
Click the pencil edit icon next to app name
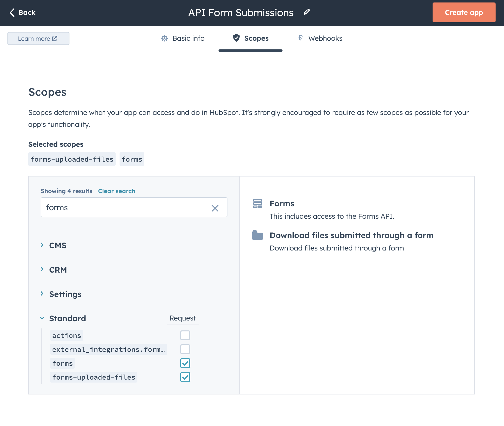307,12
